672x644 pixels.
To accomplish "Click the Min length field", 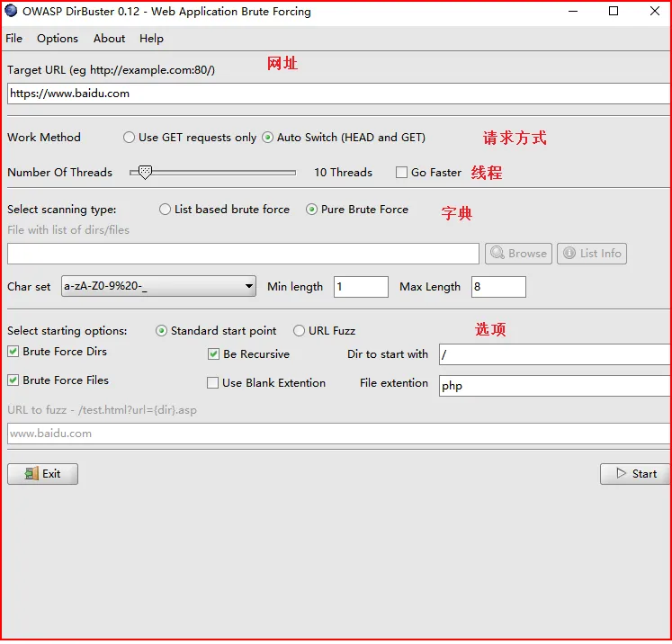I will (361, 287).
